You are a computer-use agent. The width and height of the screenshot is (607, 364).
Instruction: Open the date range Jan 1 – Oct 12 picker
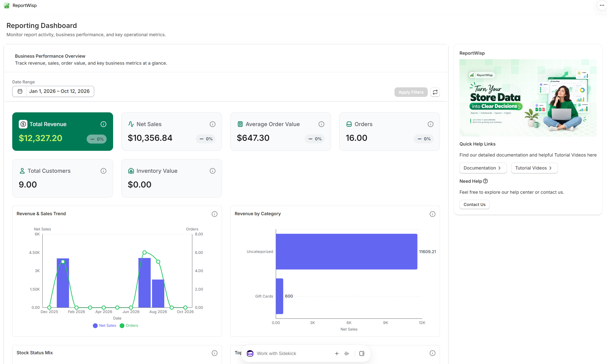click(53, 91)
